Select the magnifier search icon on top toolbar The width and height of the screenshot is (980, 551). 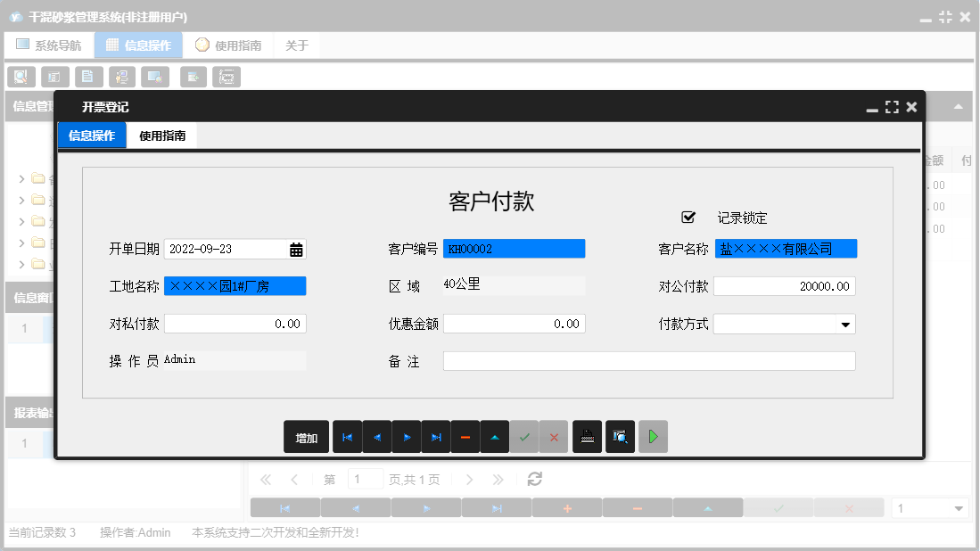point(21,77)
